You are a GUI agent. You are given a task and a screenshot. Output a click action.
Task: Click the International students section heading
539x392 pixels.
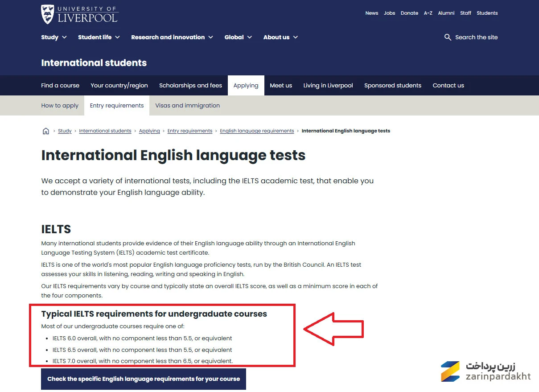(94, 63)
